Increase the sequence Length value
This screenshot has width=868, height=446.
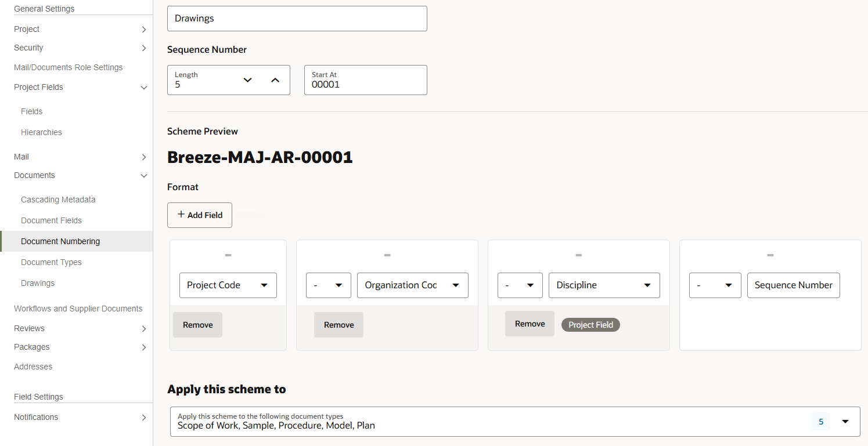click(275, 80)
